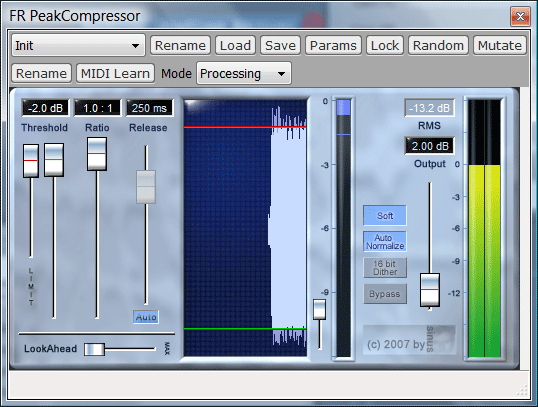Viewport: 538px width, 407px height.
Task: Close the FR PeakCompressor window
Action: 520,16
